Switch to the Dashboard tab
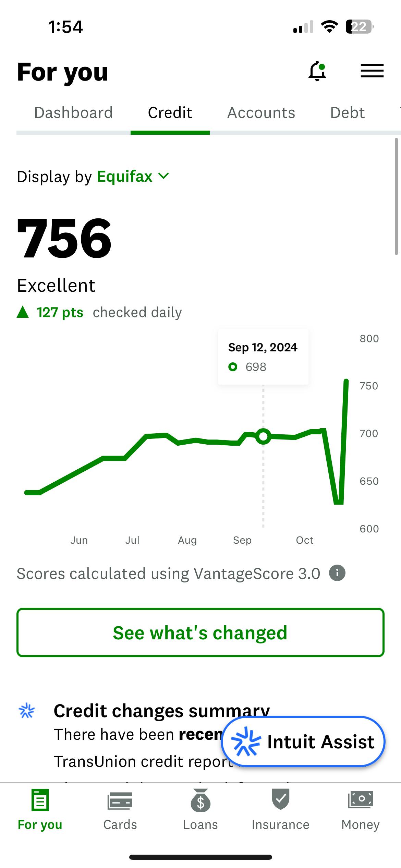This screenshot has height=868, width=401. pyautogui.click(x=73, y=113)
